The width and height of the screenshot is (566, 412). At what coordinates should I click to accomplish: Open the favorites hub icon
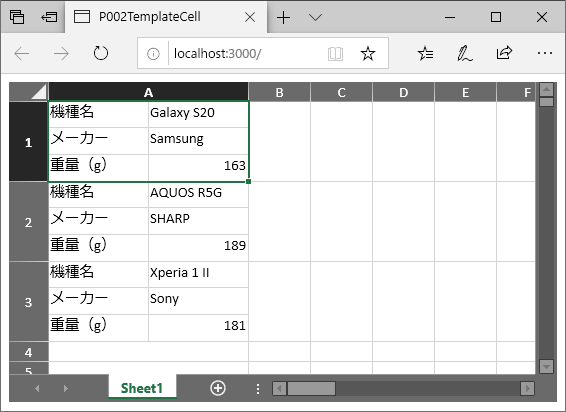pos(426,53)
